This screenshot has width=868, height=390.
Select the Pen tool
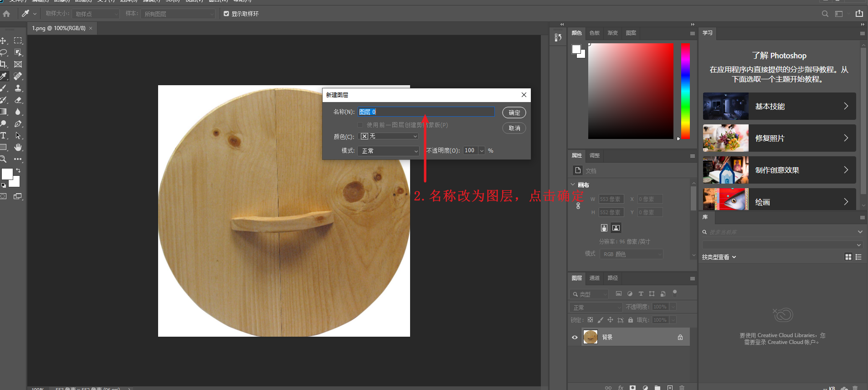[x=18, y=123]
